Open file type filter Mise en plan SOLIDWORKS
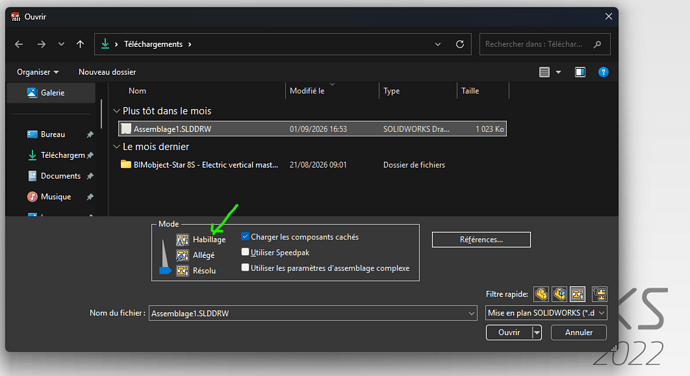The width and height of the screenshot is (690, 376). (x=546, y=313)
